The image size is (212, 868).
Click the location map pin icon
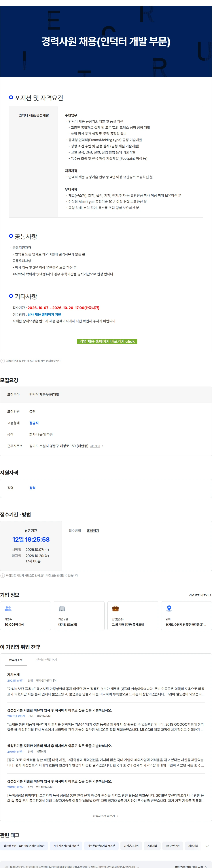tap(169, 609)
